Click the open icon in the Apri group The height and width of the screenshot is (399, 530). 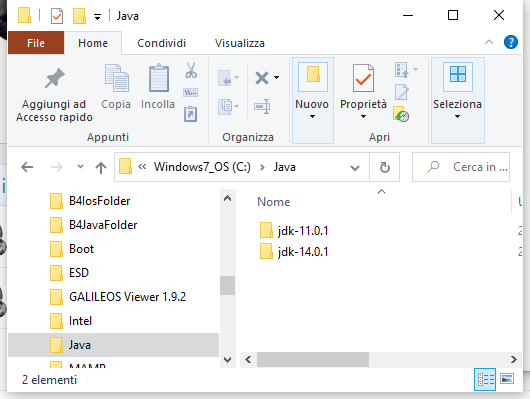pos(402,70)
